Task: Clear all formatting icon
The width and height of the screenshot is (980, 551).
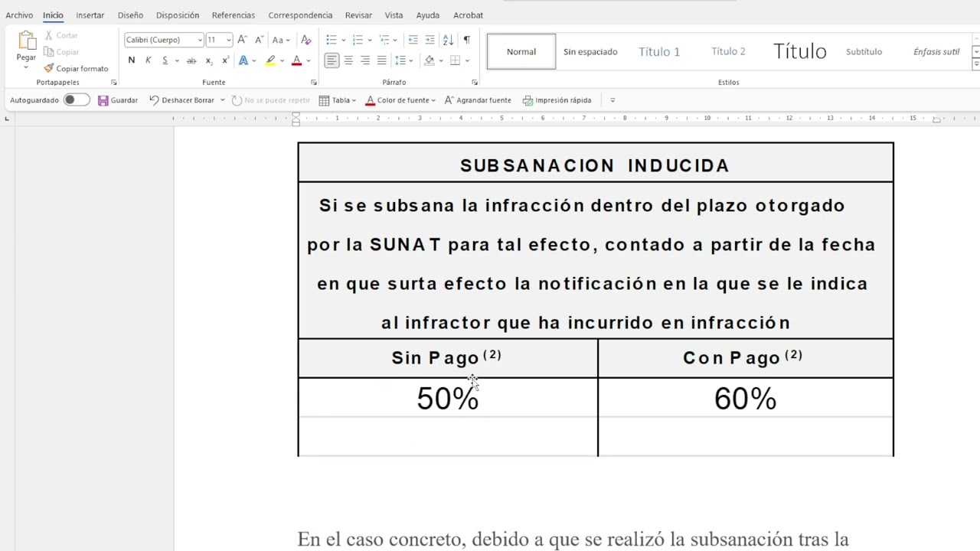Action: tap(306, 40)
